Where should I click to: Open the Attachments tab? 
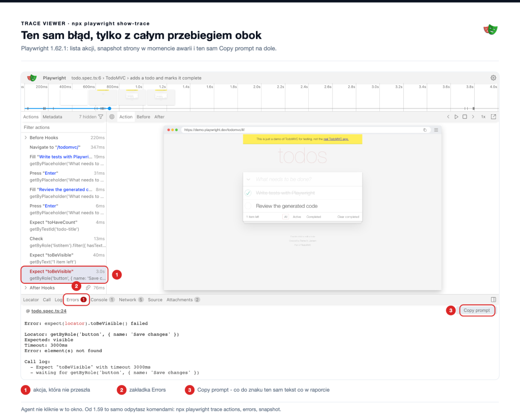click(183, 300)
